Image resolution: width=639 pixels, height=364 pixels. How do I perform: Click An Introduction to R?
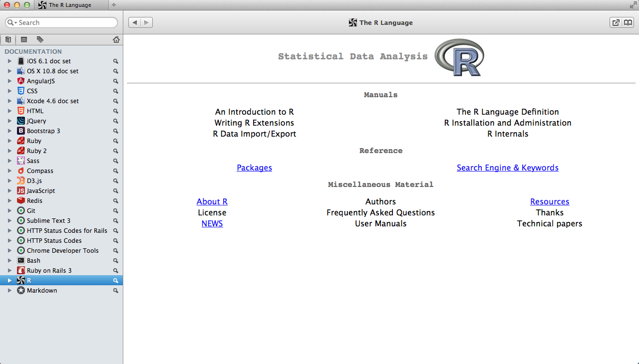click(x=255, y=112)
